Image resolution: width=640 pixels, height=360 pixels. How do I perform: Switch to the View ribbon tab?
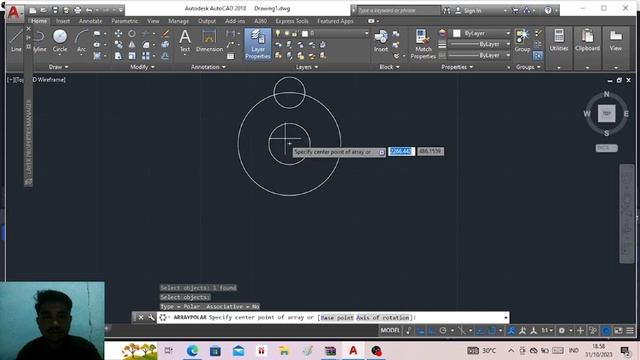[153, 21]
